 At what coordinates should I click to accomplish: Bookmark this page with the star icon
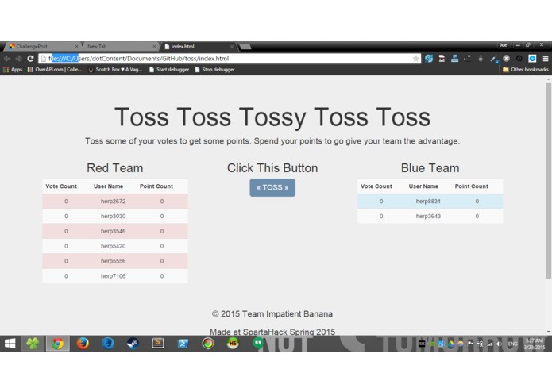pyautogui.click(x=415, y=59)
